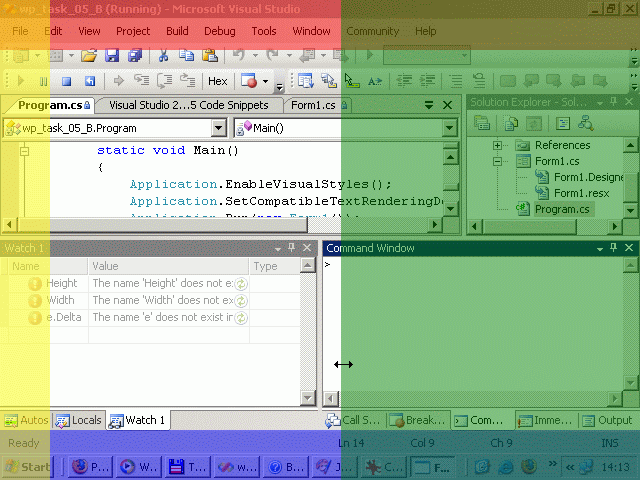
Task: Select Form1.Designer.cs in Solution Explorer
Action: tap(588, 178)
